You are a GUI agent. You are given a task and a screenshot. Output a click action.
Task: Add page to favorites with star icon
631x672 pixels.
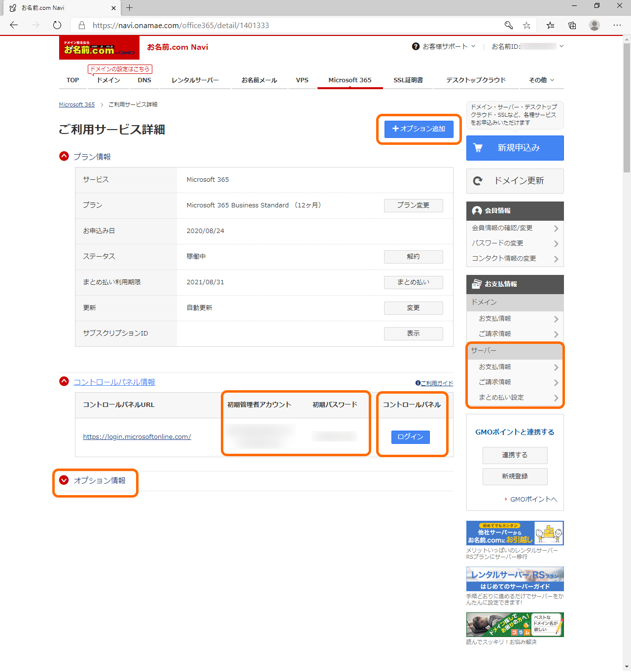point(526,25)
